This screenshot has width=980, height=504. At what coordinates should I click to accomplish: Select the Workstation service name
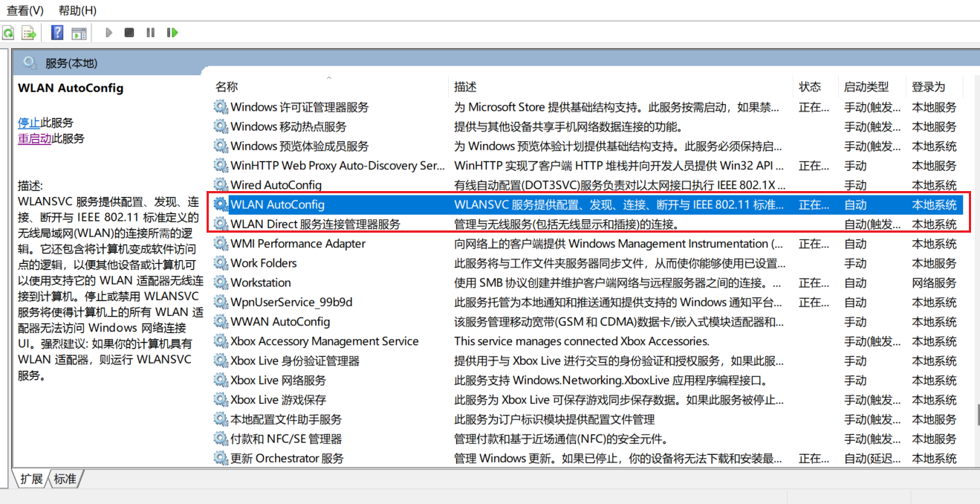(x=261, y=282)
